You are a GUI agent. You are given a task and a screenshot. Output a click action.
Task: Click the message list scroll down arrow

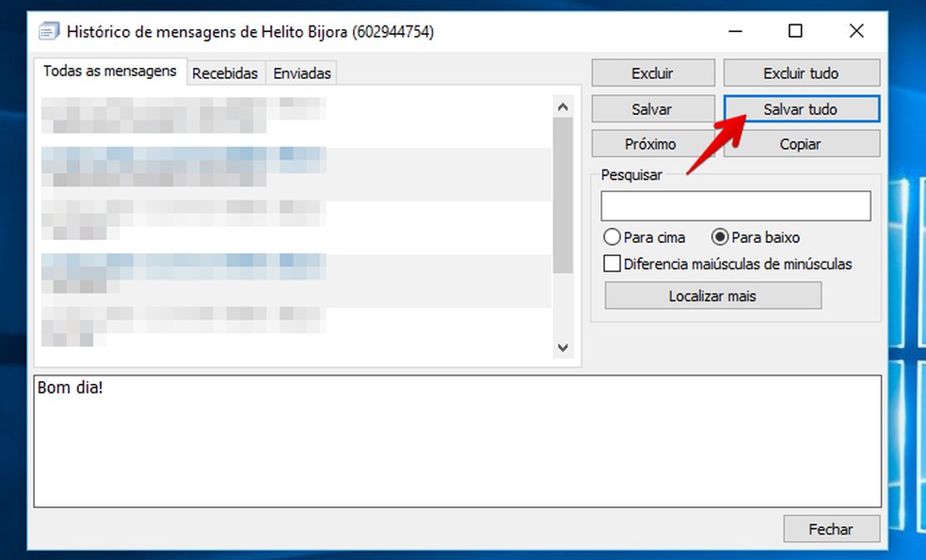(563, 347)
